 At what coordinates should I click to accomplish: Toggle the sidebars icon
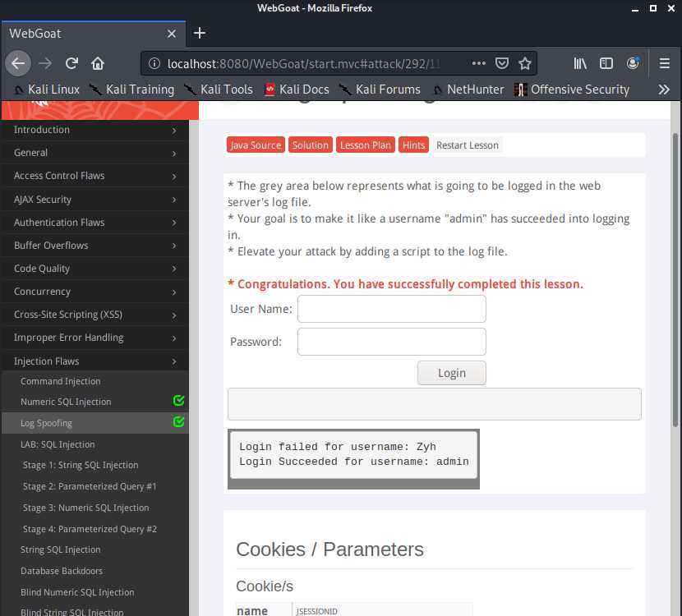(606, 63)
